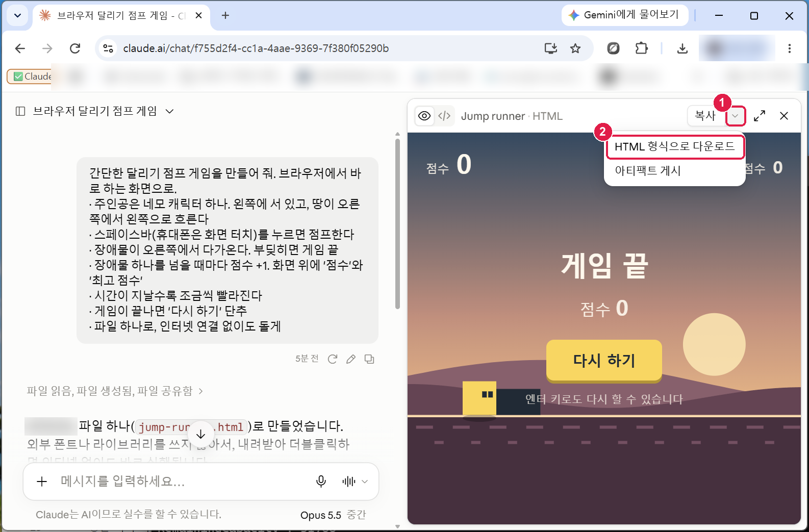The height and width of the screenshot is (532, 809).
Task: Click the yellow square game character
Action: click(479, 398)
